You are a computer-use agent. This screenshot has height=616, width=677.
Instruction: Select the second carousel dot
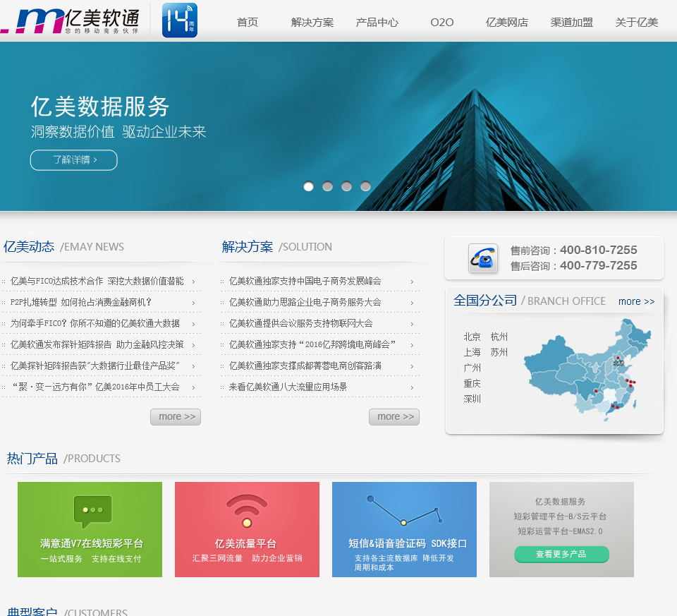(x=328, y=186)
